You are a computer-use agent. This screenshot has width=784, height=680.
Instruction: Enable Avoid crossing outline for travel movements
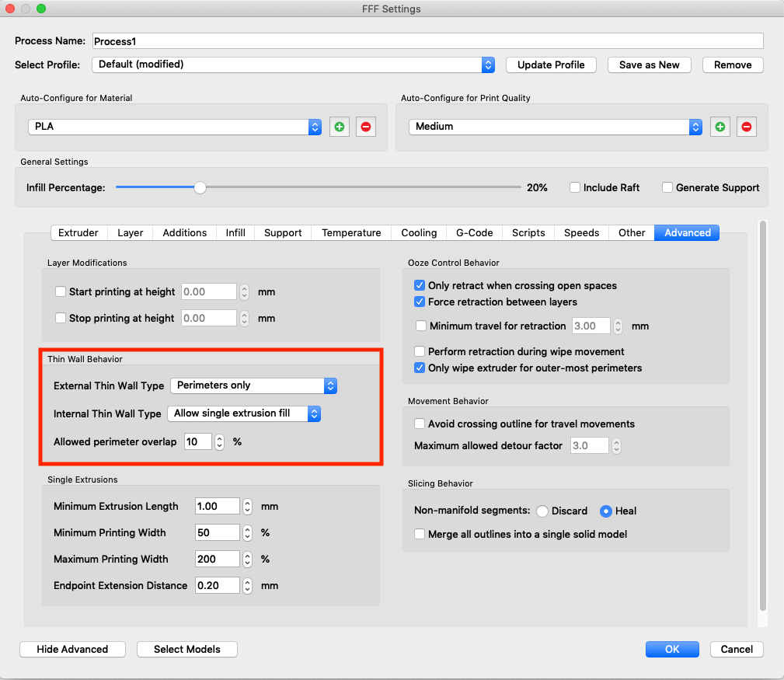[x=420, y=424]
